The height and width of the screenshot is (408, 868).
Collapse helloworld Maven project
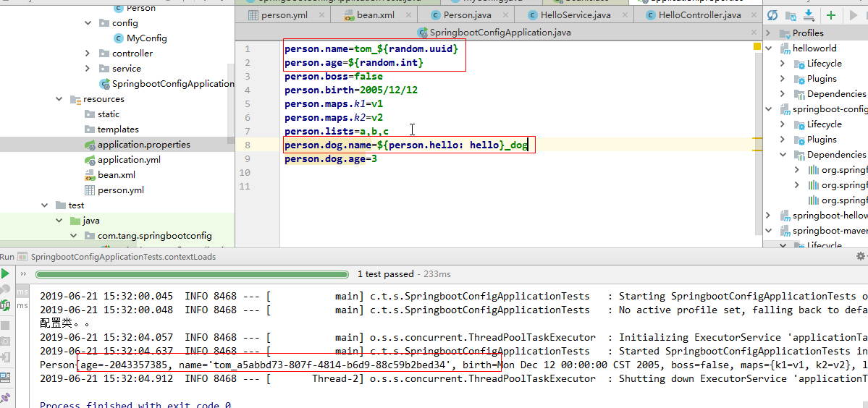tap(769, 48)
